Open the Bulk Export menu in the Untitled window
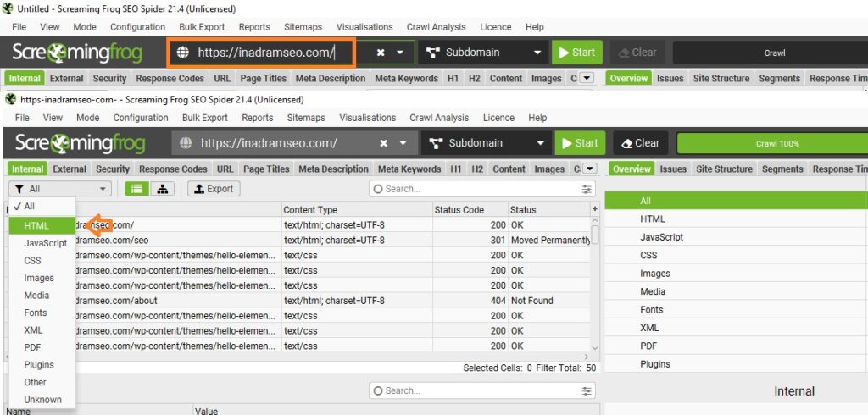Screen dimensions: 868x415 (202, 26)
